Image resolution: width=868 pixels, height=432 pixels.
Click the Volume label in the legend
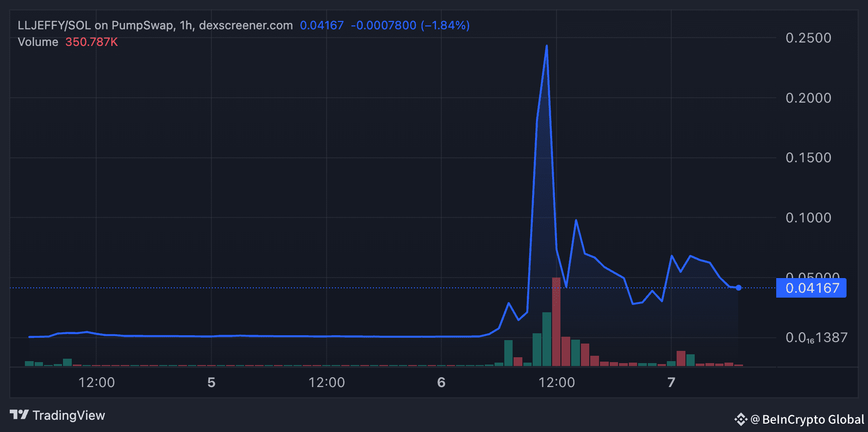coord(38,42)
